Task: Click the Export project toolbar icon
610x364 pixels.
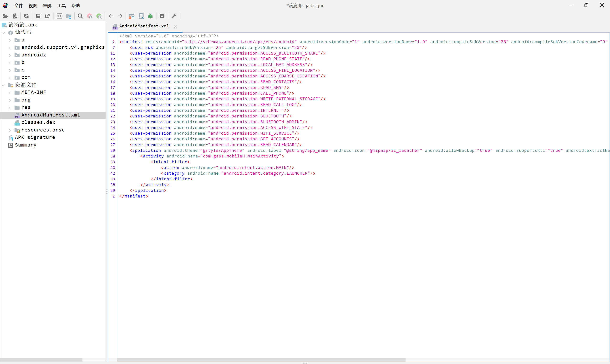Action: click(47, 16)
